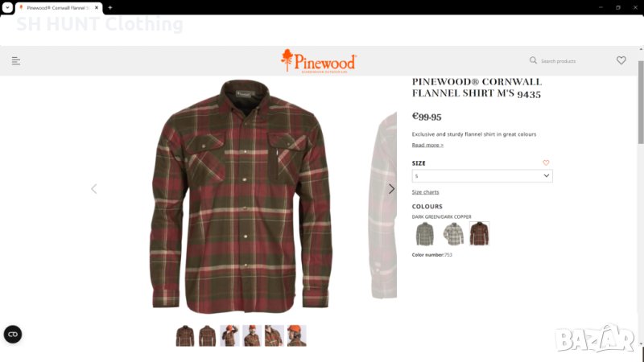
Task: Select the dark green colour swatch
Action: click(425, 233)
